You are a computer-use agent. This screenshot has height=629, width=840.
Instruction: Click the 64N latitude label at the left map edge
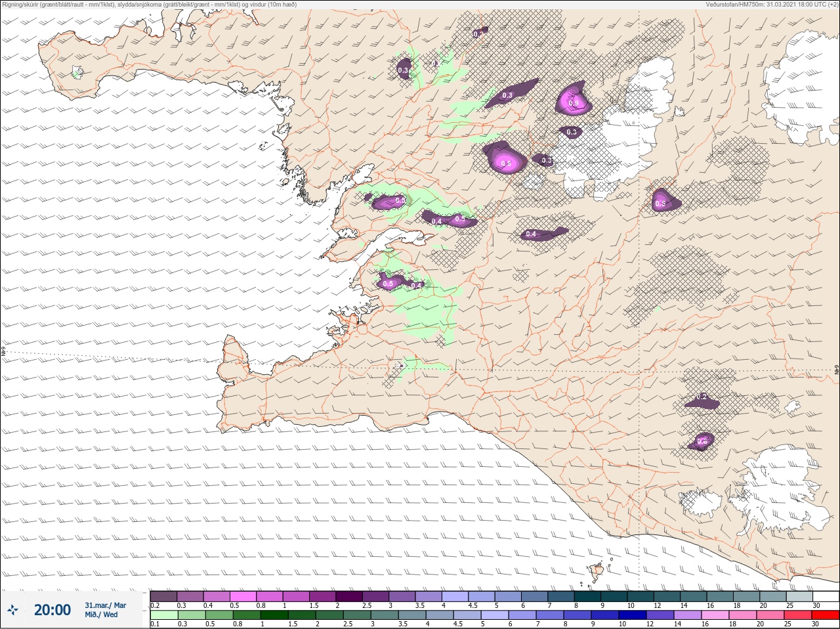3,352
